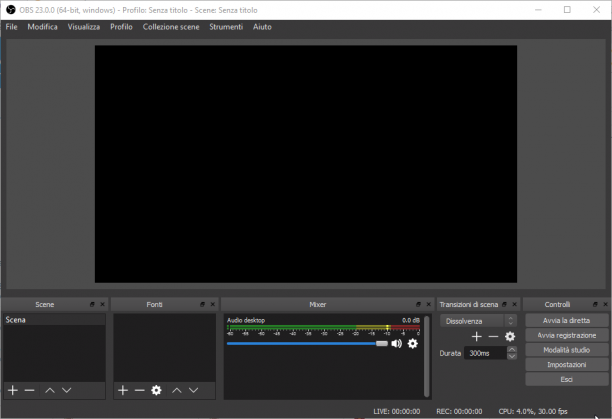Add a scene transition with plus icon
612x419 pixels.
click(477, 336)
